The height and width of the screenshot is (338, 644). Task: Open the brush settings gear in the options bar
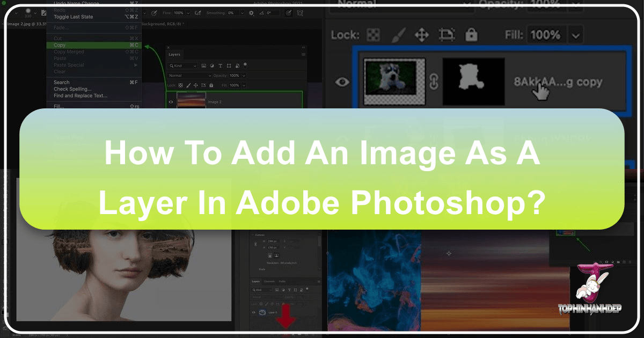coord(252,13)
